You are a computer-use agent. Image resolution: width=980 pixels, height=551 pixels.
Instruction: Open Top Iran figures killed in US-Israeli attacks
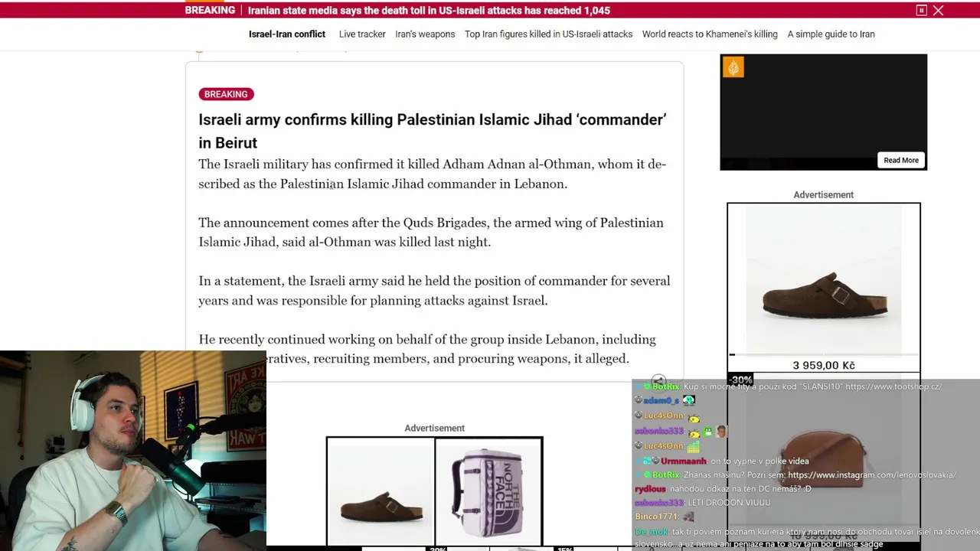pos(548,34)
